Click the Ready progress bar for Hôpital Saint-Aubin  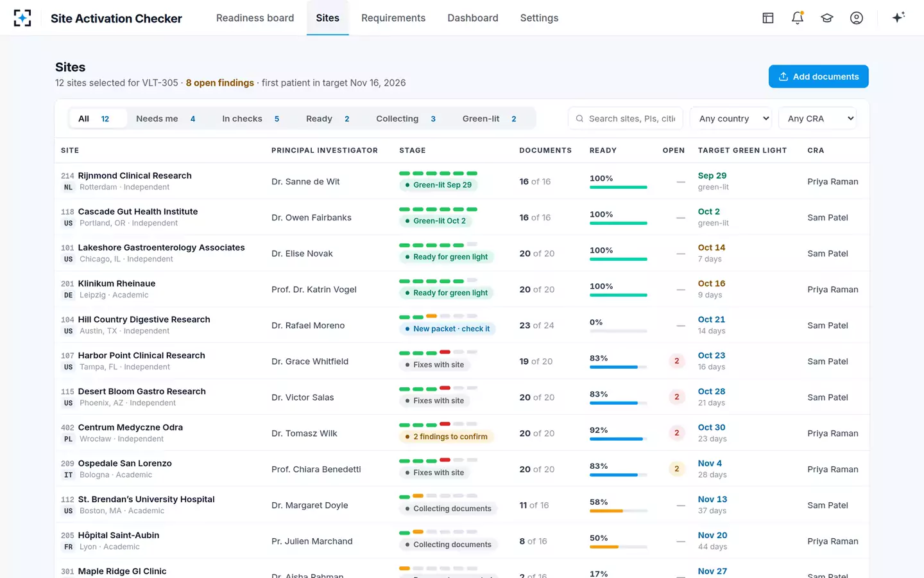coord(619,547)
